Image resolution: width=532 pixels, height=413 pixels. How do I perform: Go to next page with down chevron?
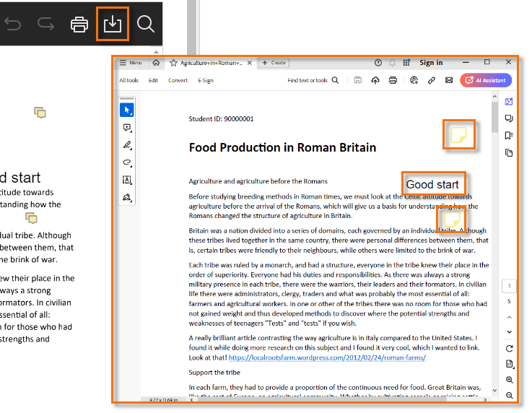point(510,331)
